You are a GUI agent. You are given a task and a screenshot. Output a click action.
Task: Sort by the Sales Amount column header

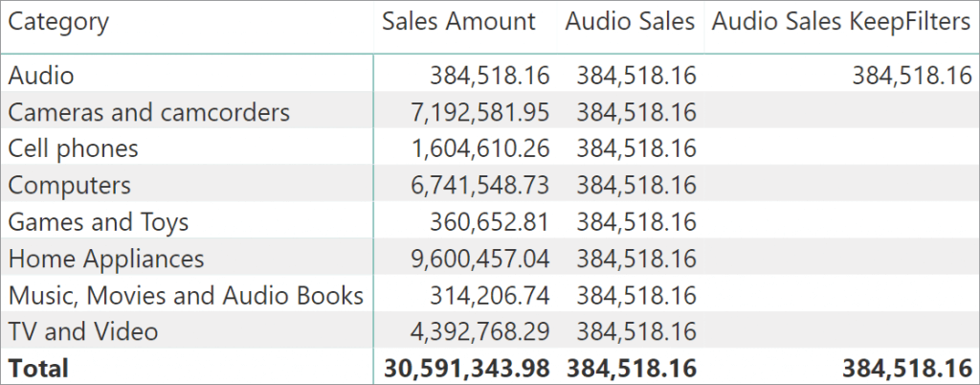(x=458, y=22)
